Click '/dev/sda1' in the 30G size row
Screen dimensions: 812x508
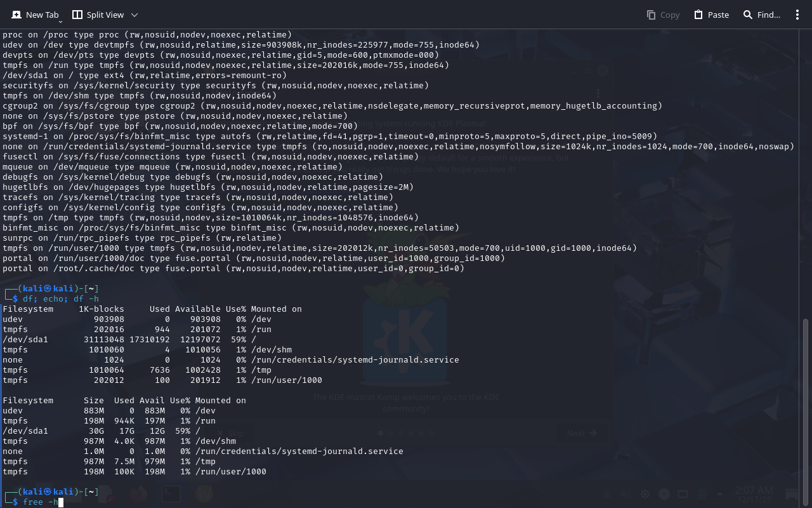click(25, 431)
